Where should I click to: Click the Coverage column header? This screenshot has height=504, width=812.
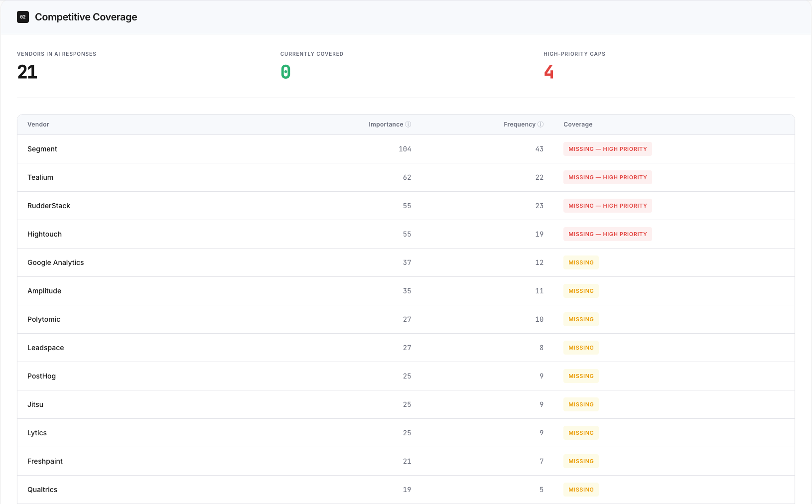point(578,125)
